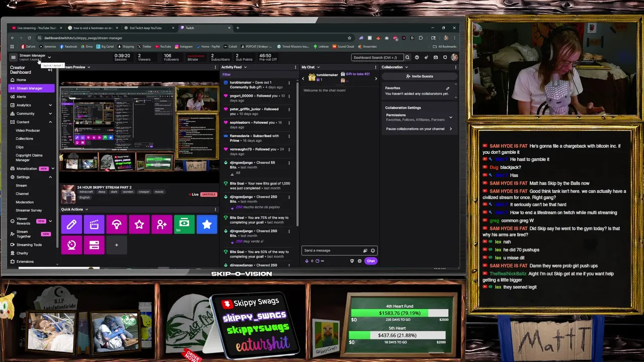Viewport: 644px width, 362px height.
Task: Open the notifications inbox icon
Action: (x=436, y=57)
